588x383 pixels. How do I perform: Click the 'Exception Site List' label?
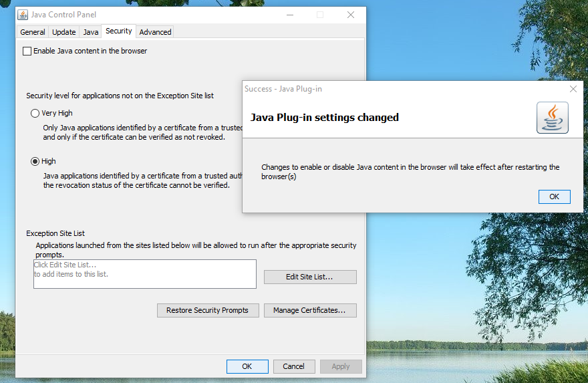pyautogui.click(x=55, y=233)
